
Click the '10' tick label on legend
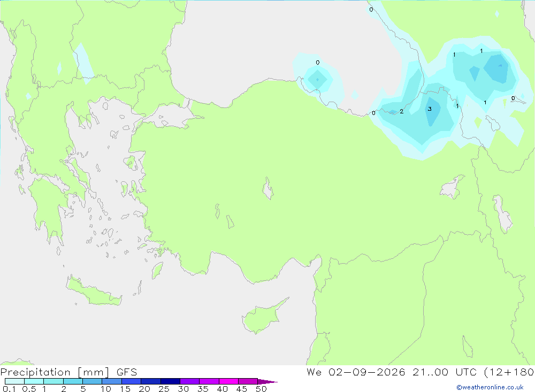(x=105, y=389)
